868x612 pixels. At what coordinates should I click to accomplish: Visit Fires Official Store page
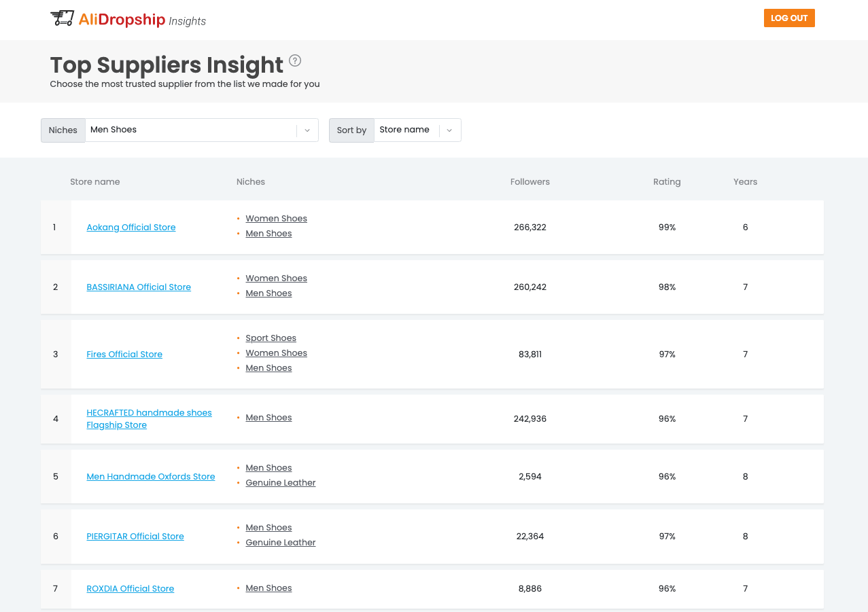[124, 355]
